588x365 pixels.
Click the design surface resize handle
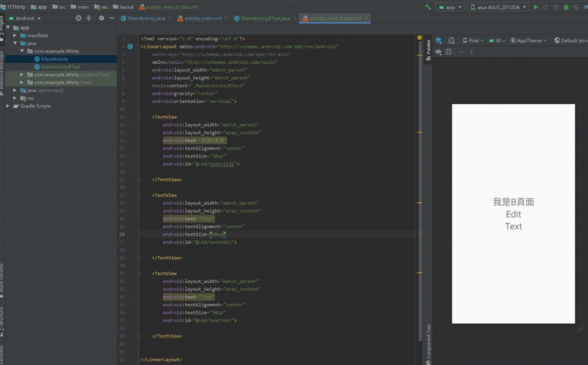580,329
